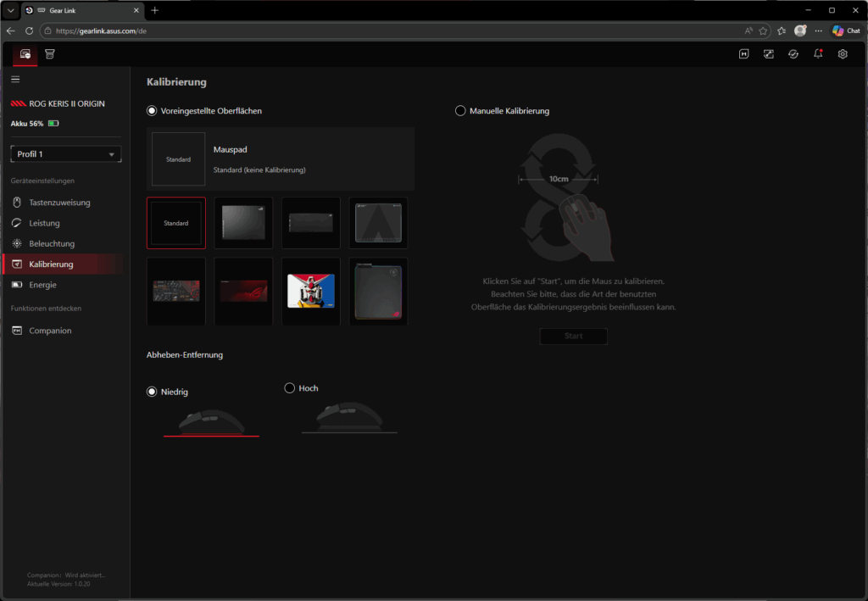Open the Tastenzuweisung section
868x601 pixels.
coord(59,203)
